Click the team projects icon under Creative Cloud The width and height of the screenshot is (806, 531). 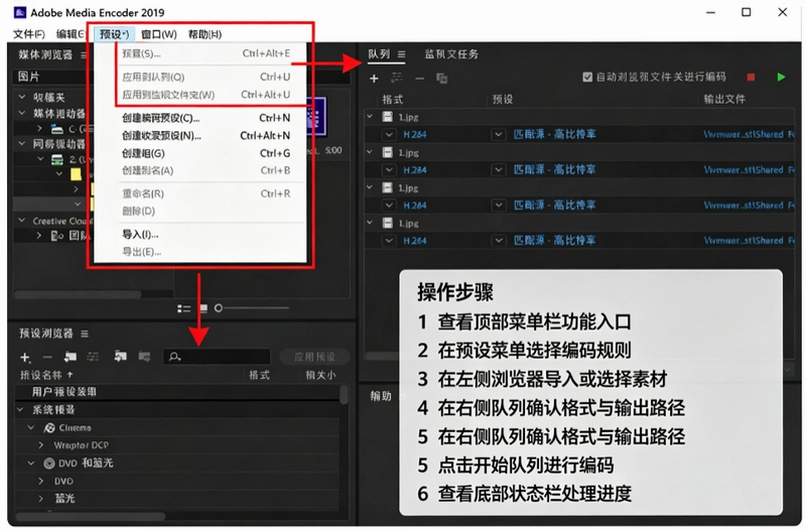point(57,236)
